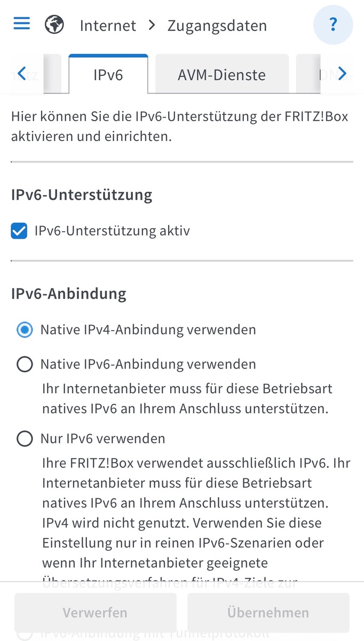This screenshot has height=641, width=364.
Task: Select Native IPv4-Anbindung verwenden radio
Action: pyautogui.click(x=25, y=330)
